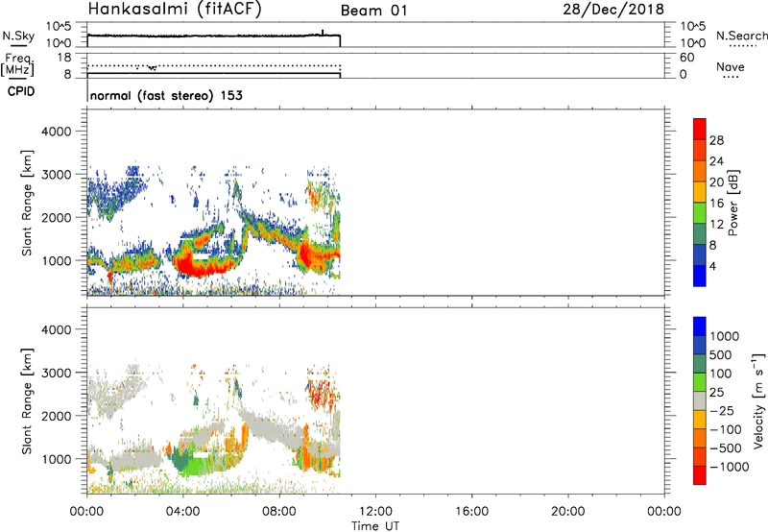Click the '12:00' time tick label
The image size is (768, 532).
pos(375,512)
